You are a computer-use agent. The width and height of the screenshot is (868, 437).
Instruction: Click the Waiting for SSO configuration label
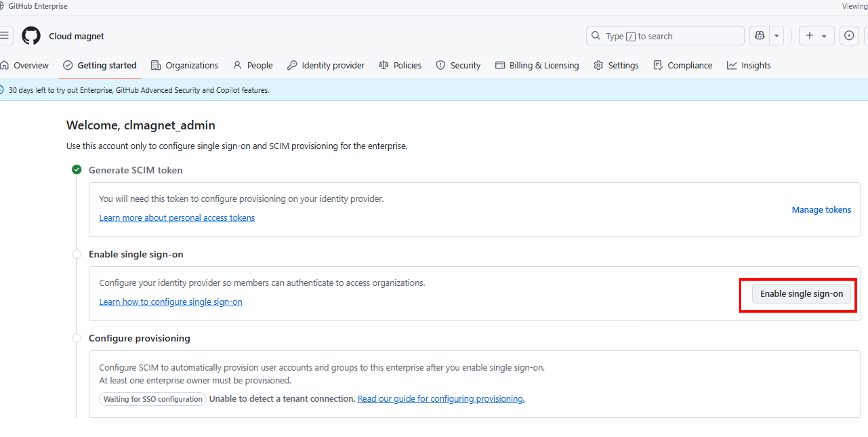coord(153,399)
